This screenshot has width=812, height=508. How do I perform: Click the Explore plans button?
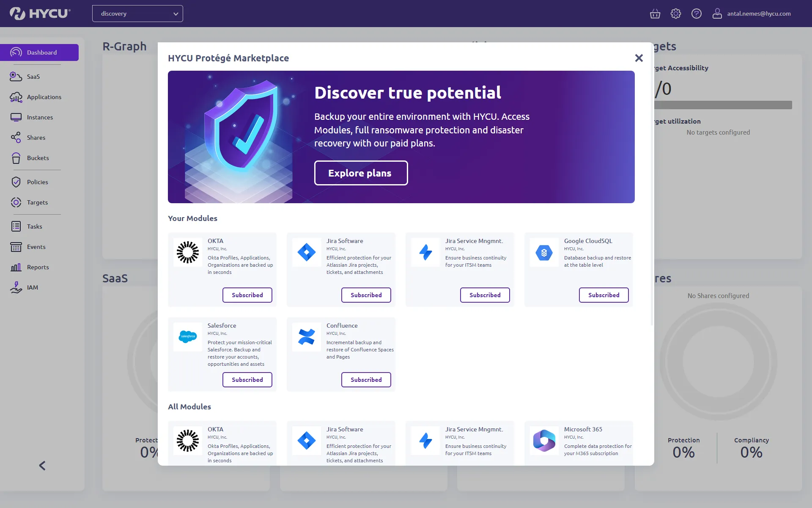click(x=361, y=173)
